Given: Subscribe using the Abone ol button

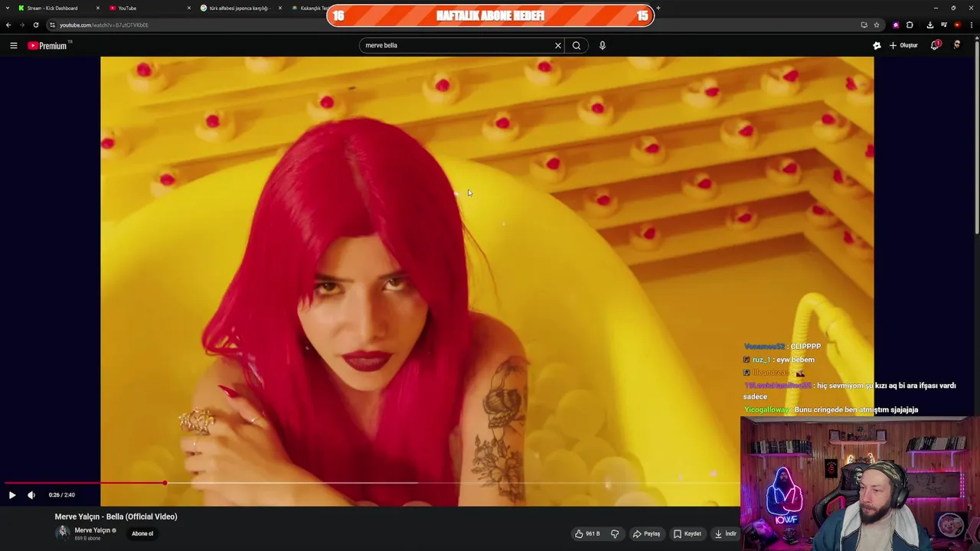Looking at the screenshot, I should pos(142,533).
